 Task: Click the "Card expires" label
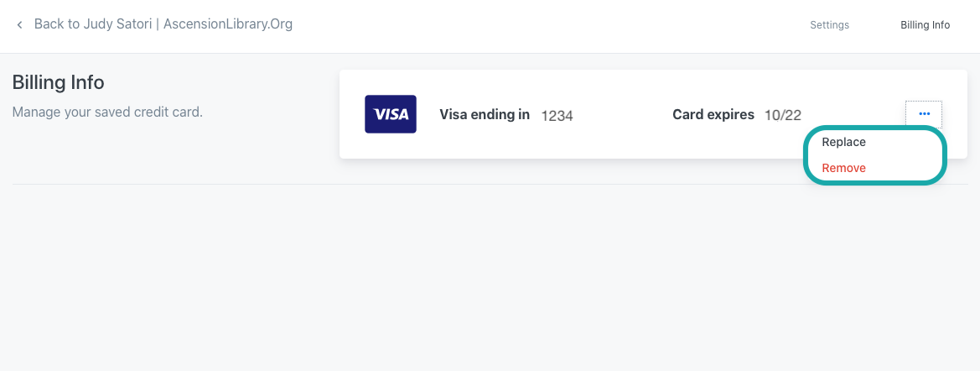(713, 115)
